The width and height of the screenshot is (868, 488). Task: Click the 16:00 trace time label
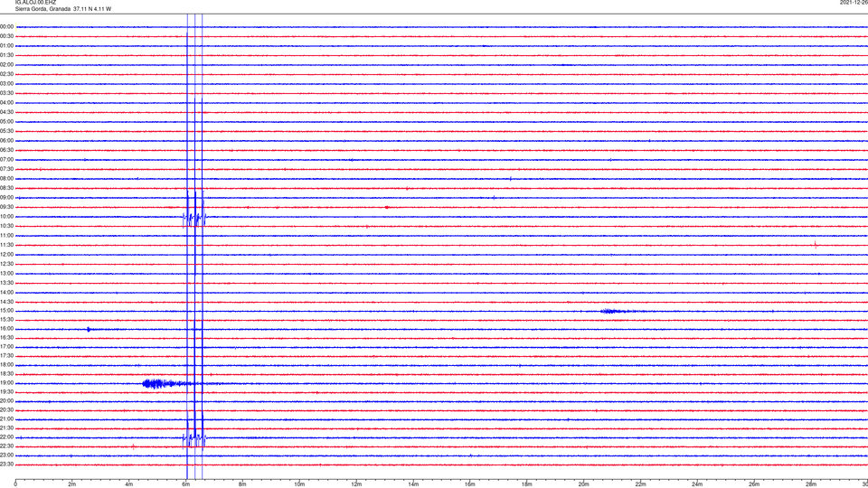click(6, 329)
